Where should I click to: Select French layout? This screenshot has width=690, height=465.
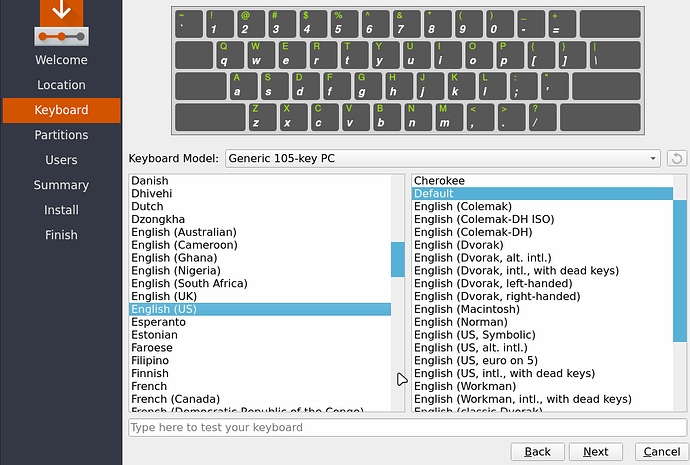(260, 386)
